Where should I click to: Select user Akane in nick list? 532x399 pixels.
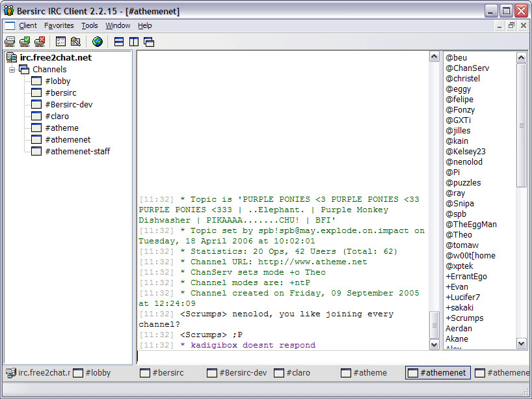pos(457,339)
